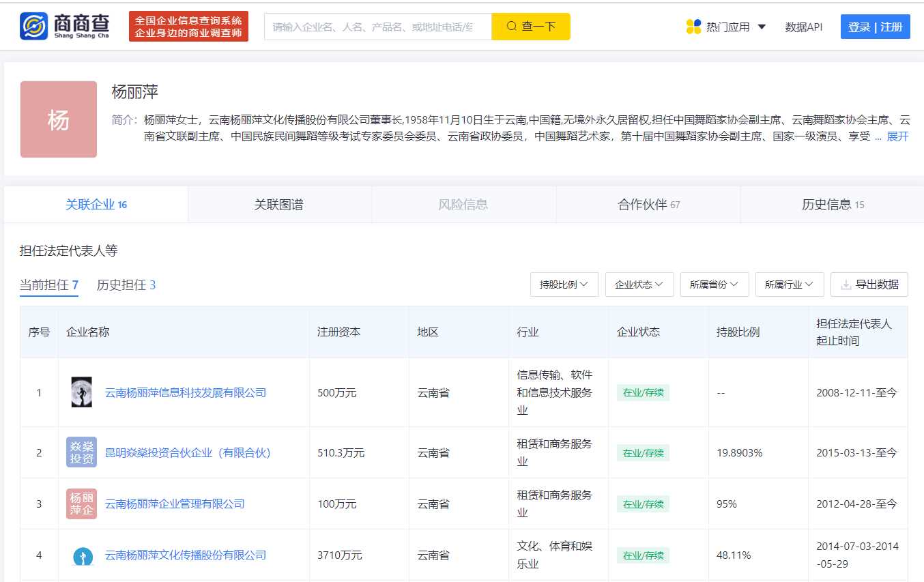Focus the company name search input
The width and height of the screenshot is (924, 582).
click(x=378, y=27)
